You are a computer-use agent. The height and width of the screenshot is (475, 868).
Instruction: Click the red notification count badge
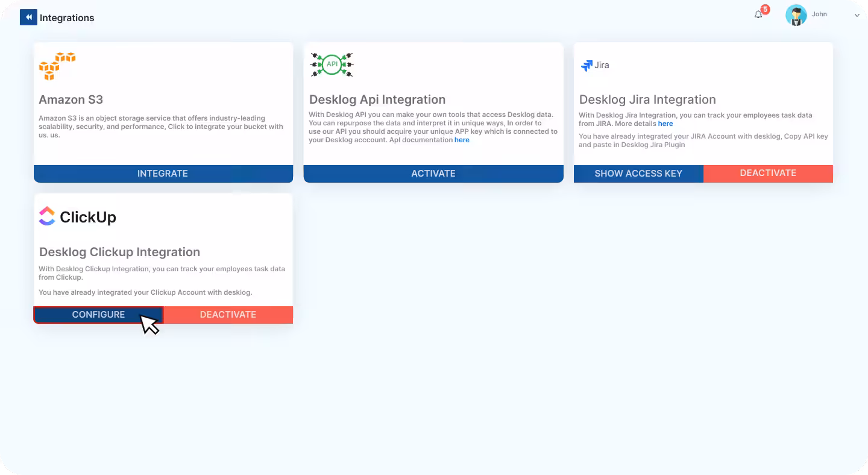(765, 9)
